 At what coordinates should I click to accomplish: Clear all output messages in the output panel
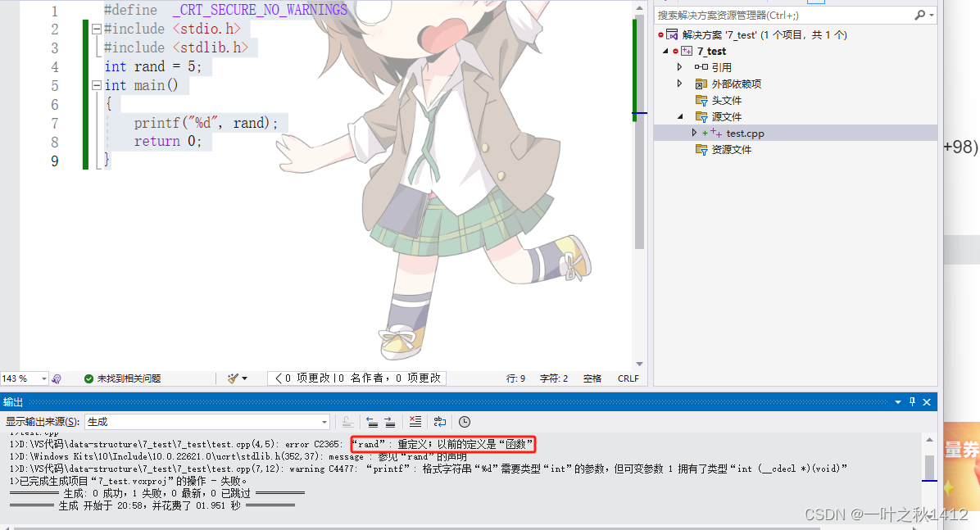(415, 422)
